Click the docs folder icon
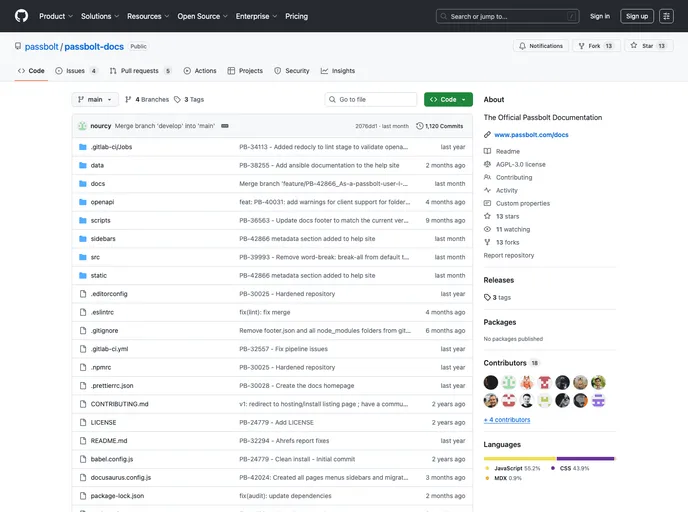 pyautogui.click(x=82, y=183)
